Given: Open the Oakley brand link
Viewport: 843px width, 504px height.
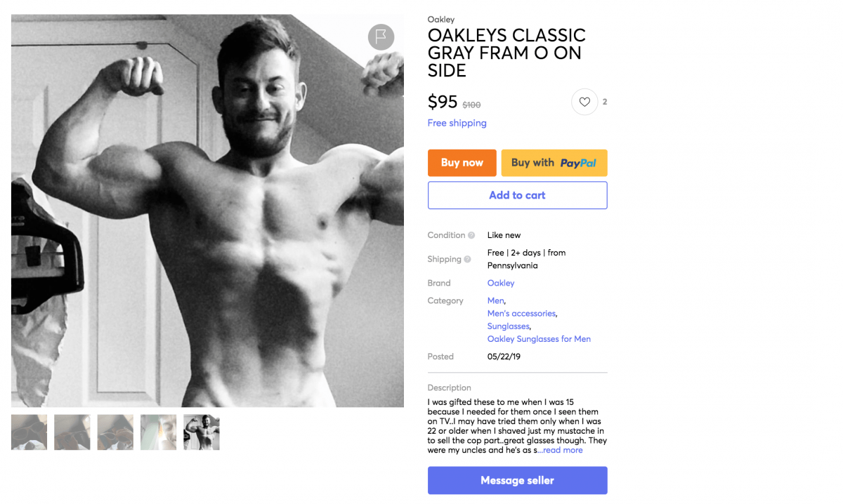Looking at the screenshot, I should click(x=501, y=283).
